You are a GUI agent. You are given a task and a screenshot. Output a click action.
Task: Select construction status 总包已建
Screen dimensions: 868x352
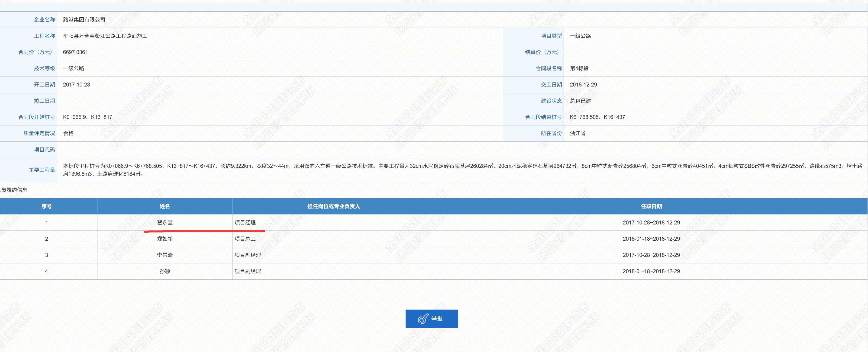(x=580, y=101)
